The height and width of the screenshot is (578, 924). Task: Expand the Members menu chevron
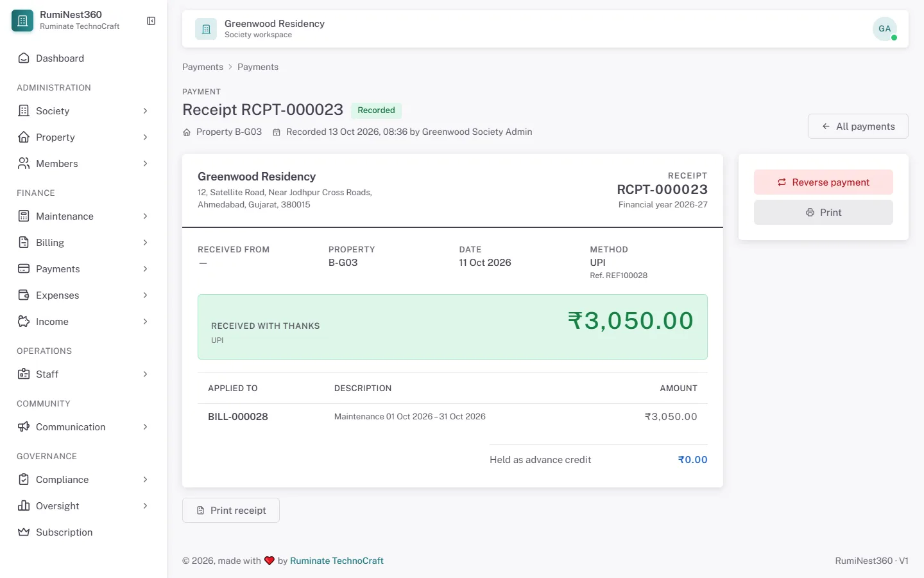(x=145, y=164)
